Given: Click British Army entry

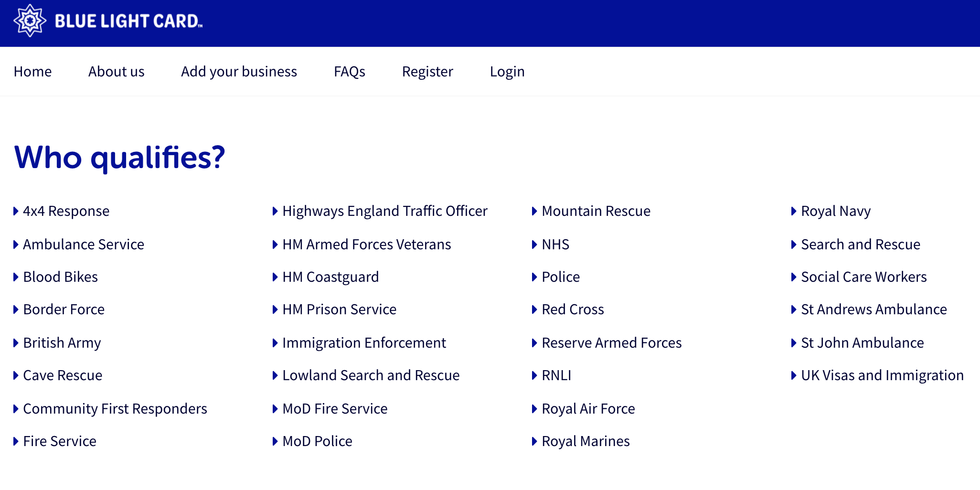Looking at the screenshot, I should [62, 343].
